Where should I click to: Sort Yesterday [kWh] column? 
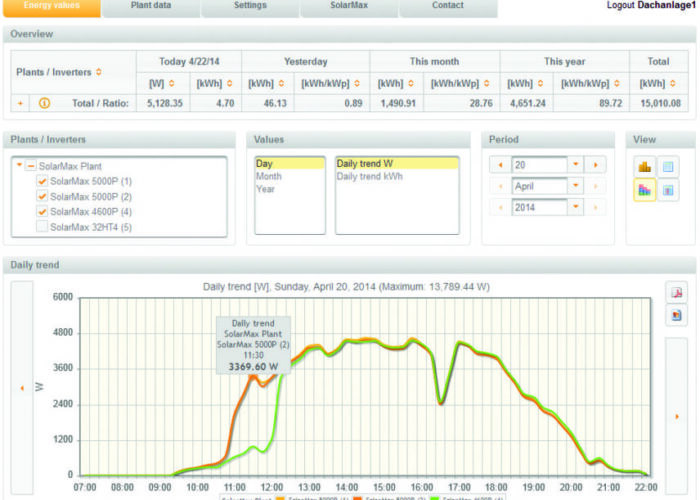tap(281, 83)
